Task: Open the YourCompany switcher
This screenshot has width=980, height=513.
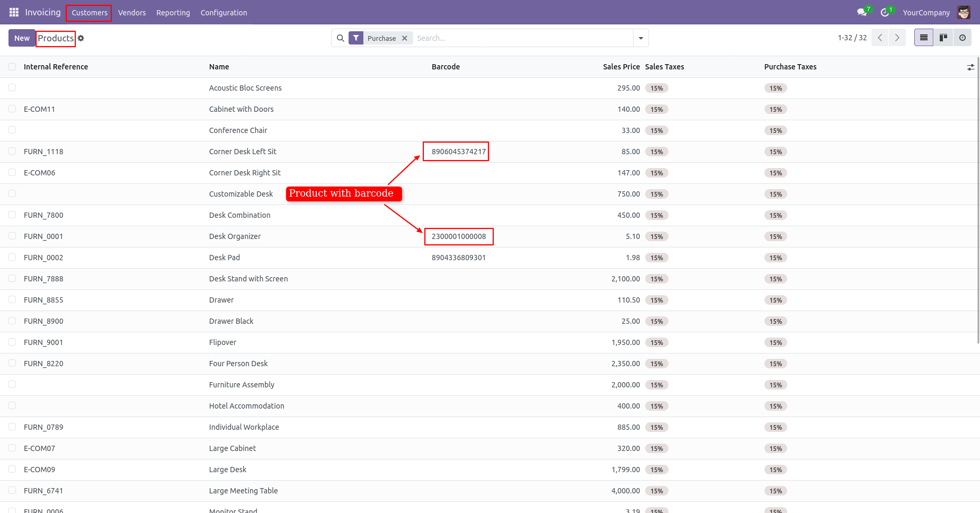Action: (926, 13)
